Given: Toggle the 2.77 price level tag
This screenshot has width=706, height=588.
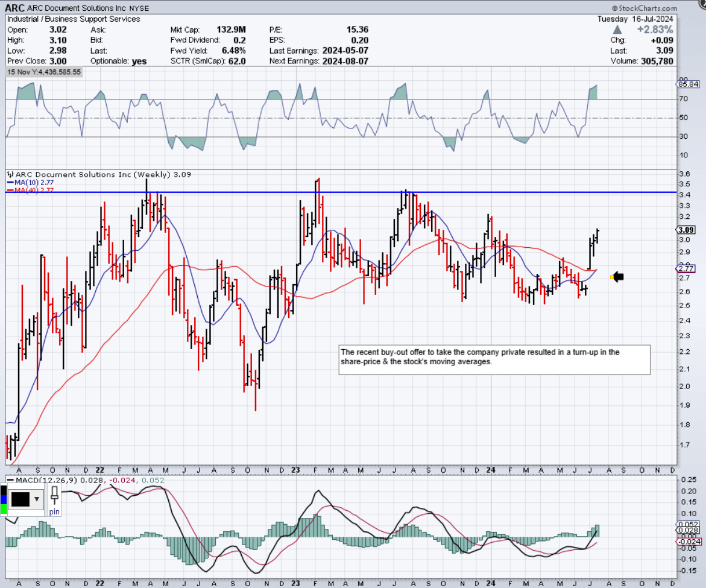Looking at the screenshot, I should point(684,269).
